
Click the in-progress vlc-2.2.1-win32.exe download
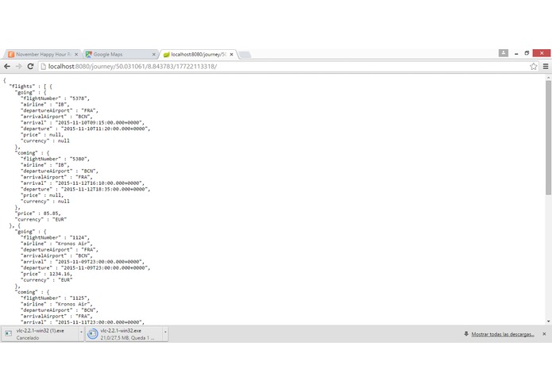[x=124, y=334]
